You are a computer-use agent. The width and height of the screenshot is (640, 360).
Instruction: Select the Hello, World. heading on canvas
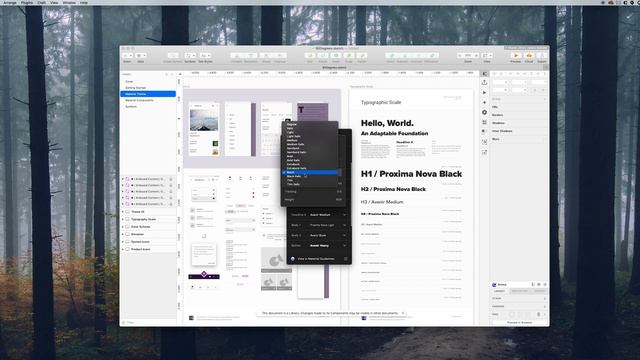tap(387, 123)
